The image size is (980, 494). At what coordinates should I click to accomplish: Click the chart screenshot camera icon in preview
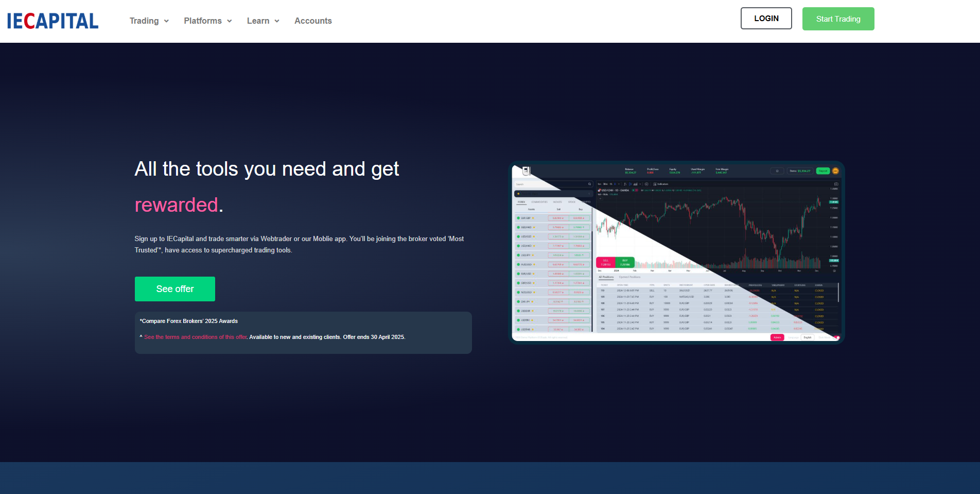click(836, 184)
